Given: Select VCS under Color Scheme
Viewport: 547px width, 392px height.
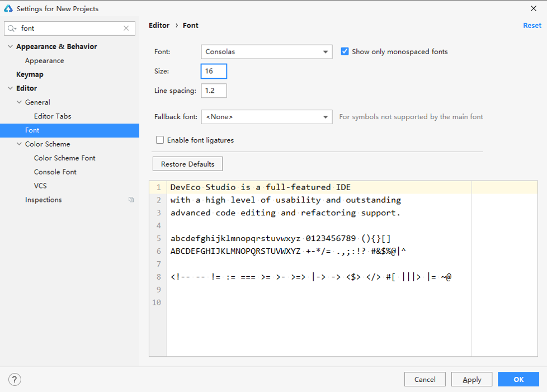Looking at the screenshot, I should click(40, 186).
